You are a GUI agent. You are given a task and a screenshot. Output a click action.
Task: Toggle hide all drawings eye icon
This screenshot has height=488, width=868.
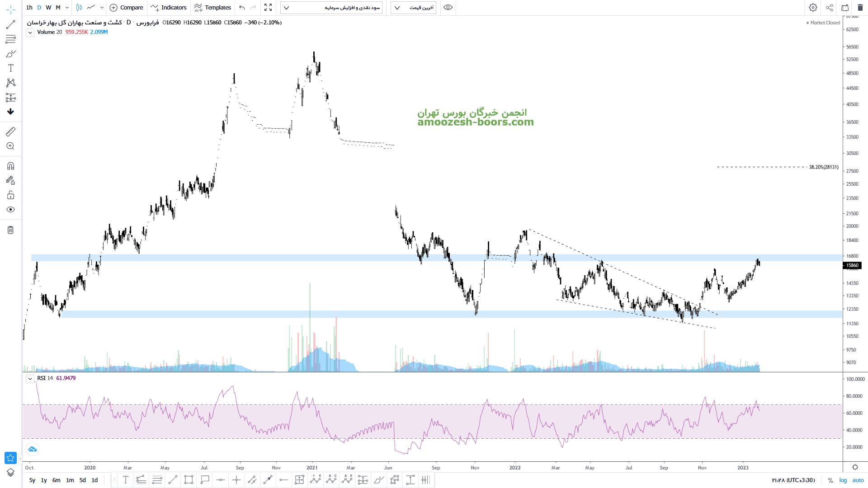10,210
